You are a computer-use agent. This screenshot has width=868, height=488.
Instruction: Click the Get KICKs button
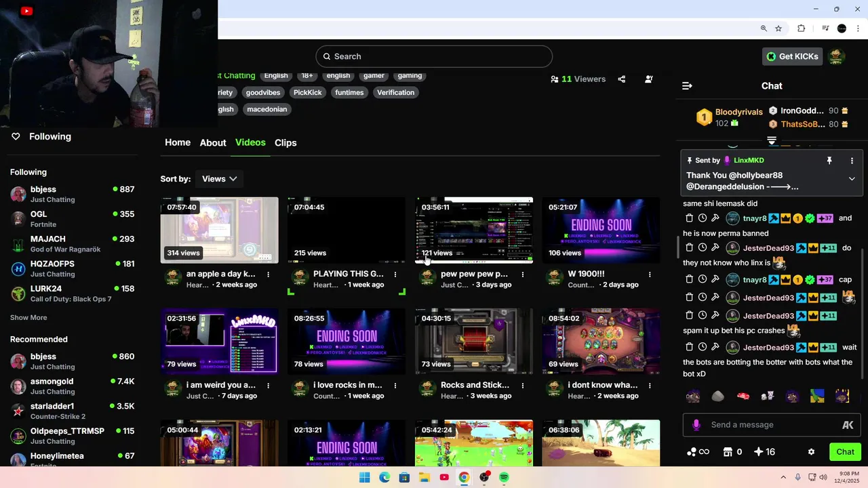792,57
